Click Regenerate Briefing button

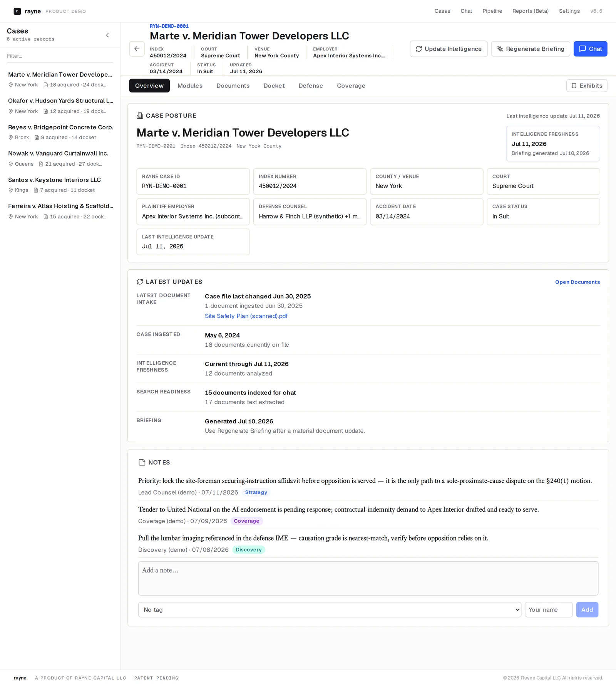531,49
